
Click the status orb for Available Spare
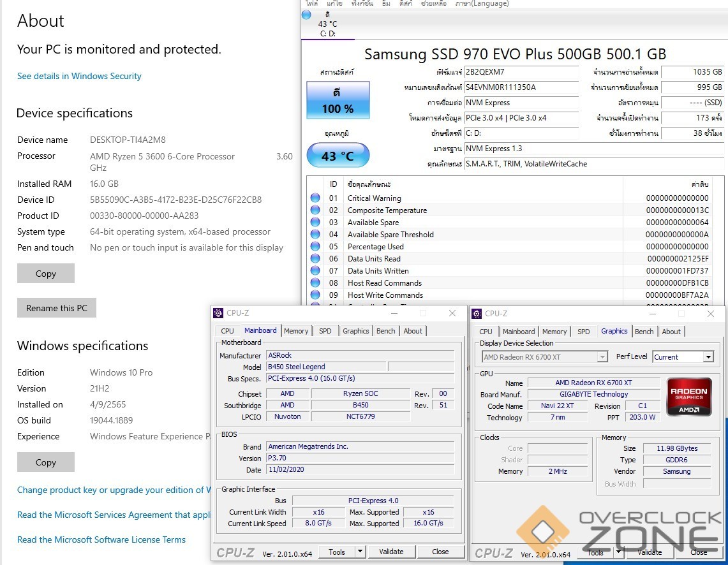tap(315, 223)
